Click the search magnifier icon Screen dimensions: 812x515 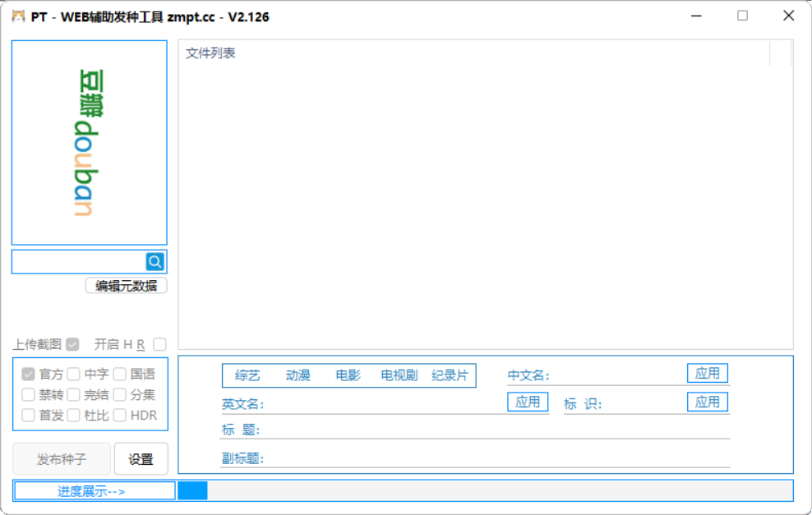[x=155, y=261]
